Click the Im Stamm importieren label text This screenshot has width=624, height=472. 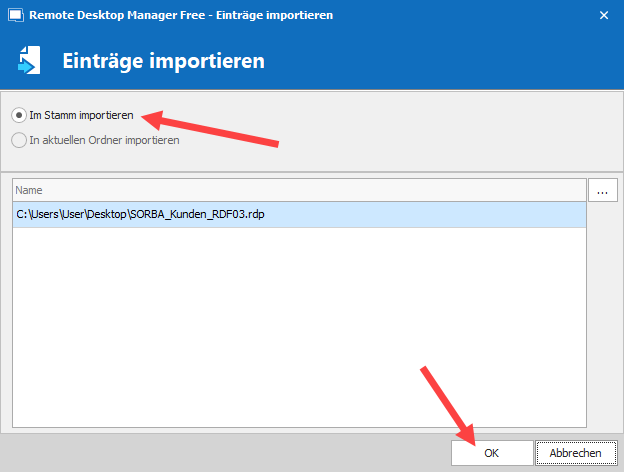(81, 116)
